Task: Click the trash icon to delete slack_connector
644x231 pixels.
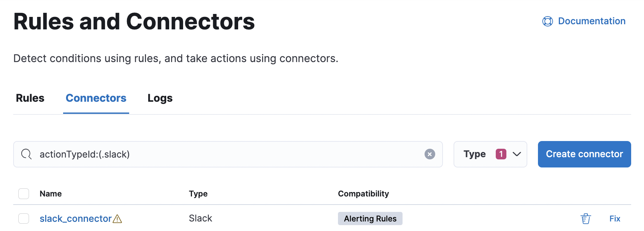Action: click(585, 218)
